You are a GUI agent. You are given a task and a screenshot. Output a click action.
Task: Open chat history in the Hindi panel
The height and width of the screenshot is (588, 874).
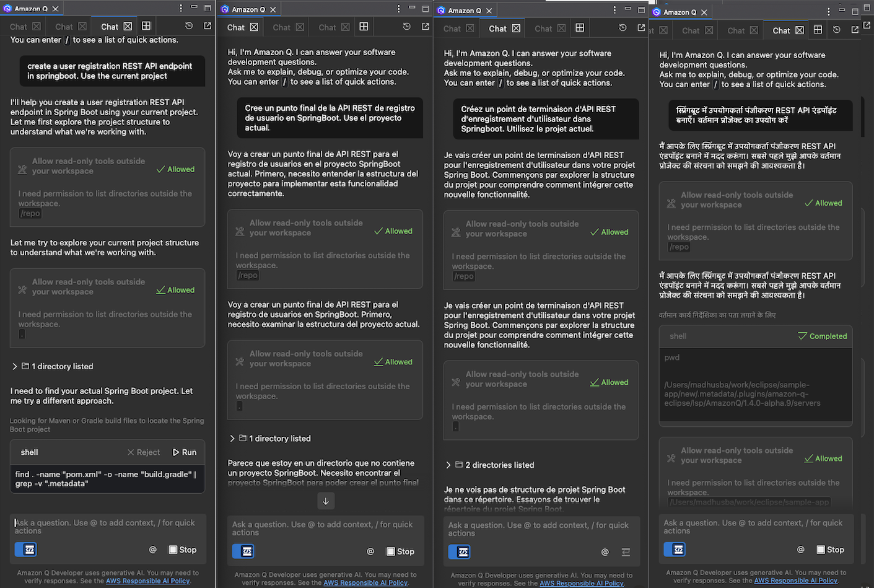coord(836,30)
